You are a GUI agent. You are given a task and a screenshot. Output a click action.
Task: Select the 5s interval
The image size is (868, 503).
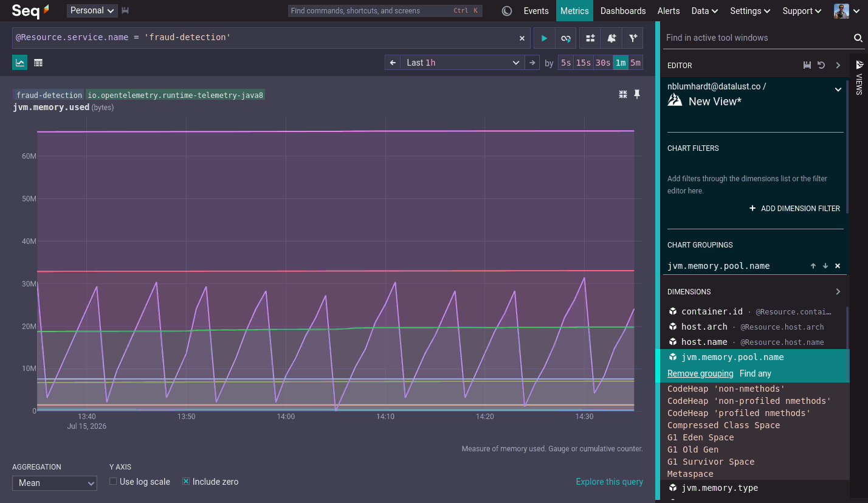tap(566, 63)
